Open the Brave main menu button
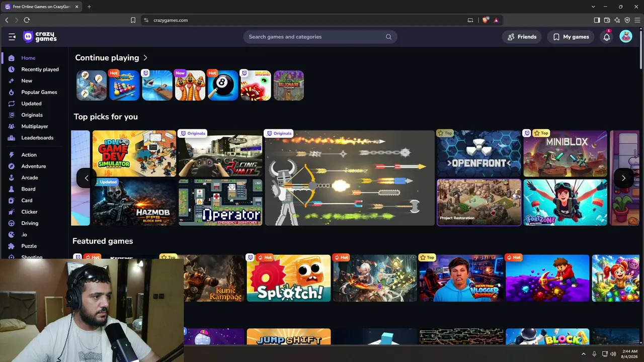 tap(637, 20)
